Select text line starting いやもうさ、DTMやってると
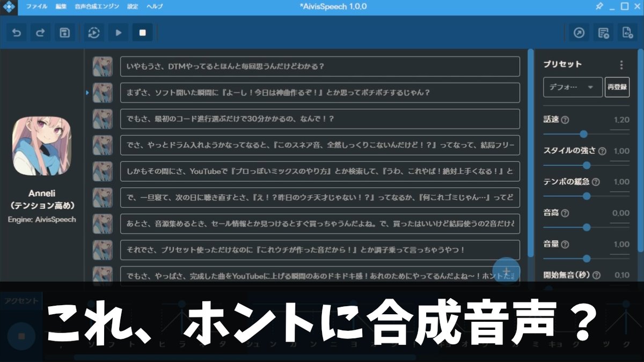The image size is (644, 362). [x=320, y=67]
